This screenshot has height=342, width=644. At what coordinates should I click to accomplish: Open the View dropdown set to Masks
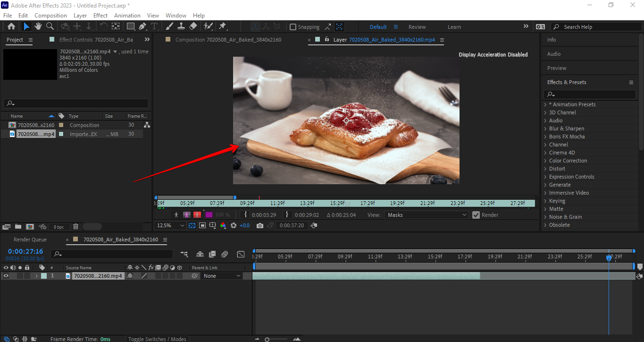(425, 215)
